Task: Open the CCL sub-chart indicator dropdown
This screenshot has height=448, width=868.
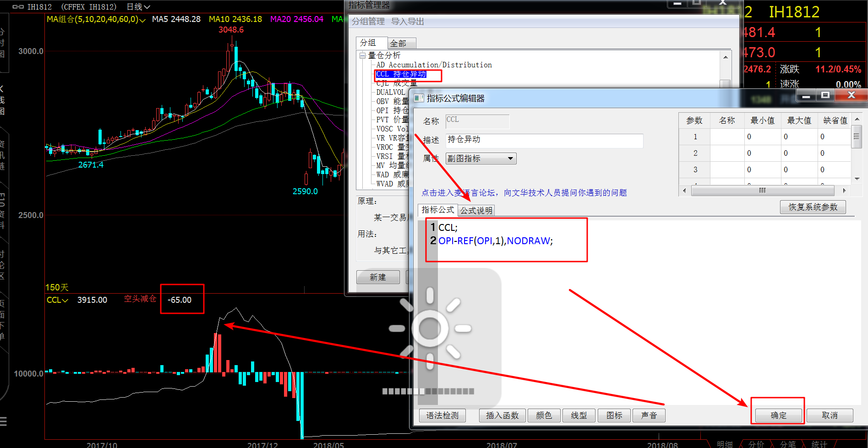Action: (57, 300)
